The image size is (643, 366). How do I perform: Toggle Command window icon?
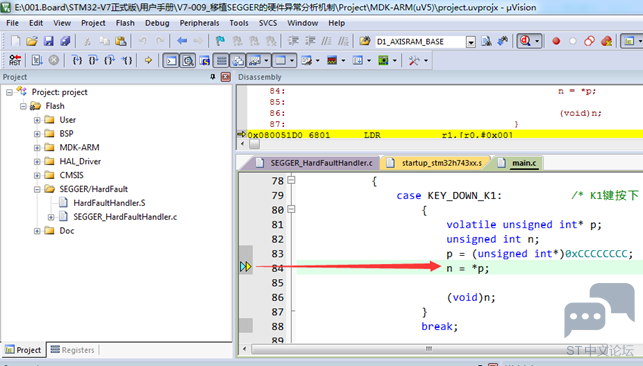pos(171,61)
